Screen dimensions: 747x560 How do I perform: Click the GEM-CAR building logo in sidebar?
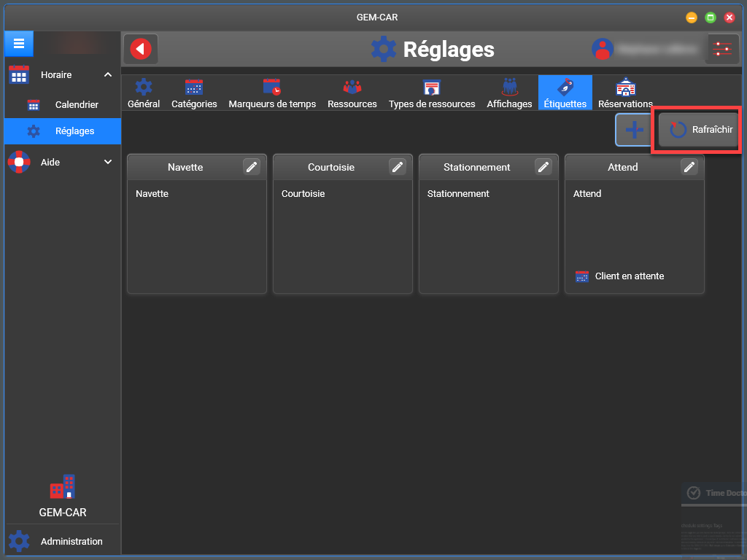pos(63,487)
